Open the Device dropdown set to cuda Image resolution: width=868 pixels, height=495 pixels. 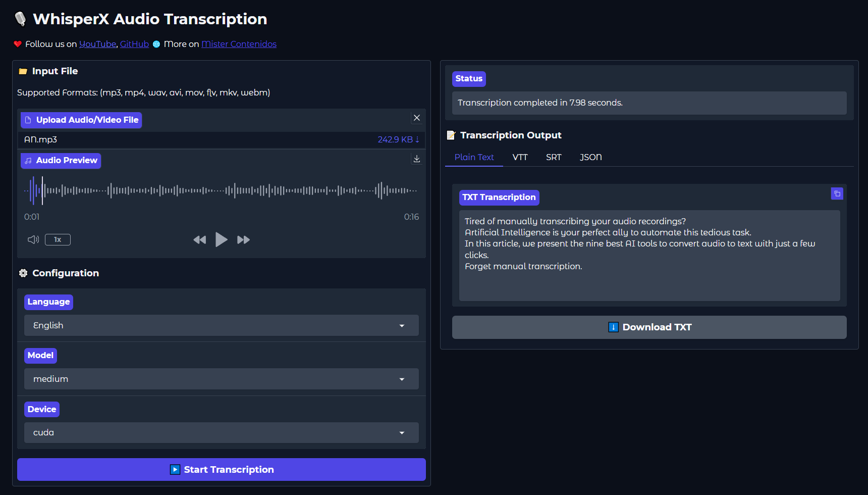coord(222,432)
